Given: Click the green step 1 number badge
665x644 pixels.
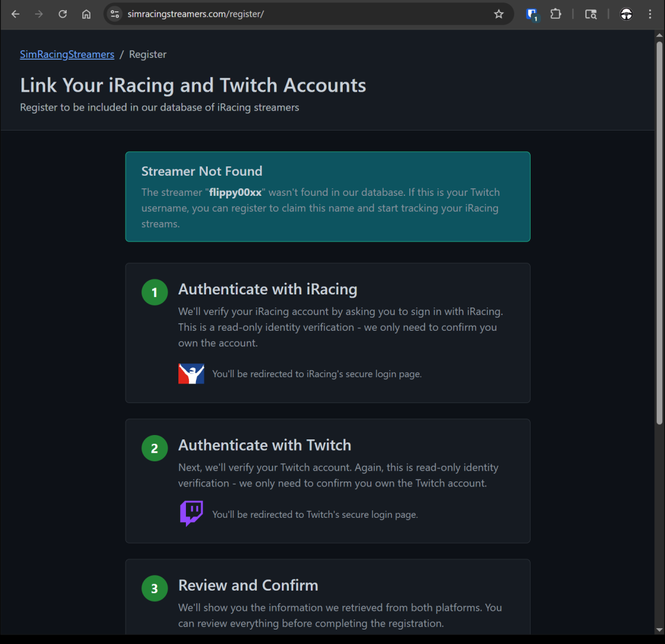Looking at the screenshot, I should pyautogui.click(x=154, y=292).
